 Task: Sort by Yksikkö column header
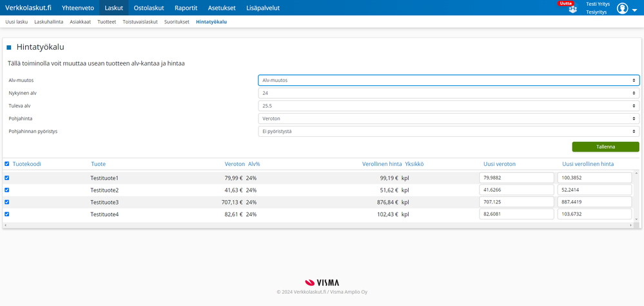[x=414, y=164]
